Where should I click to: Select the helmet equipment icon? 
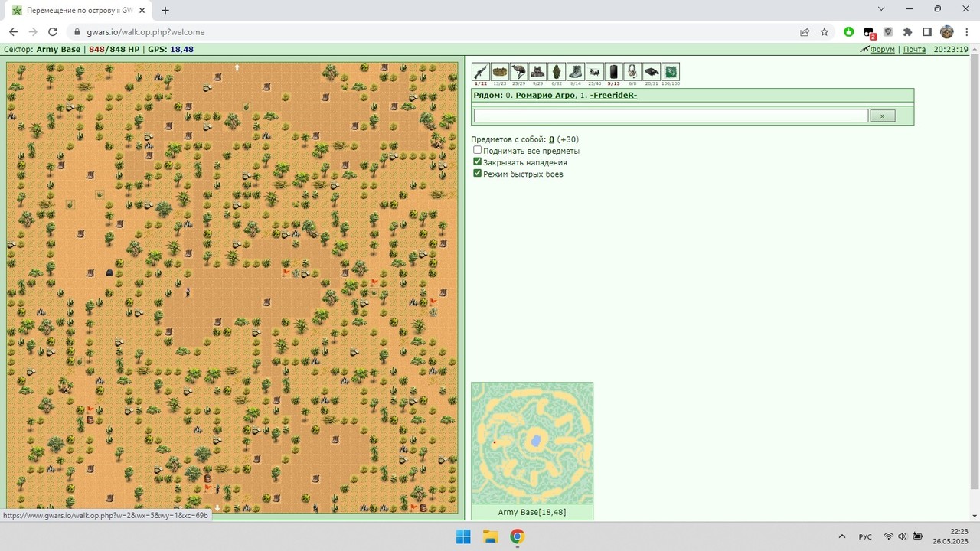[x=518, y=71]
